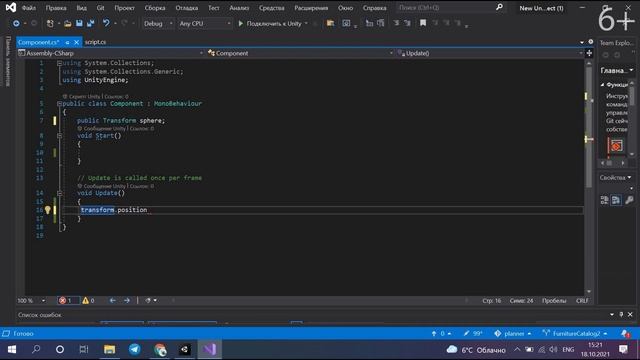Go to previous issue arrow
The image size is (640, 360).
pos(113,300)
